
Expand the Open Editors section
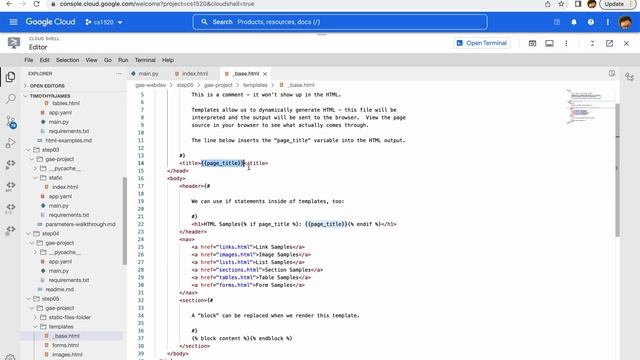[47, 86]
